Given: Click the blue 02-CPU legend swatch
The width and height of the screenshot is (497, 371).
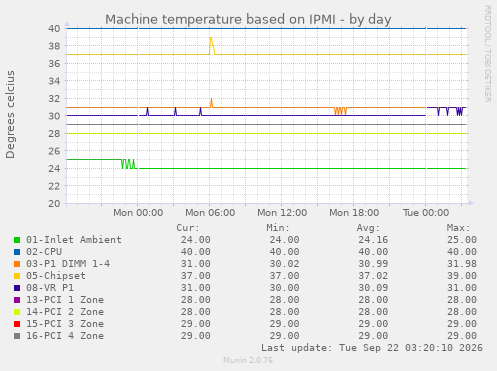Looking at the screenshot, I should pyautogui.click(x=17, y=252).
